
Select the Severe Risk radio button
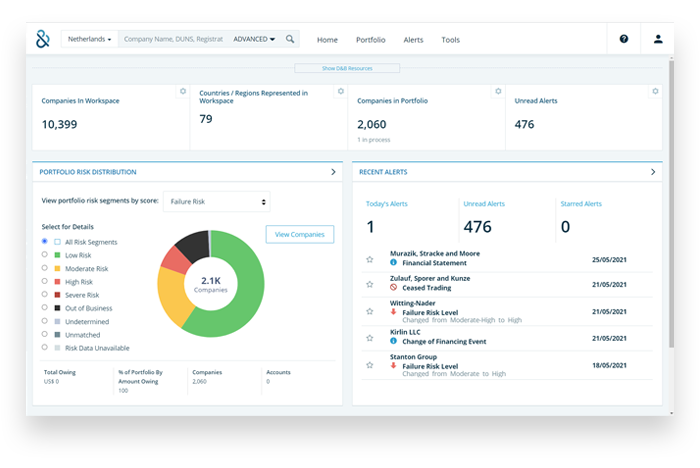point(45,294)
